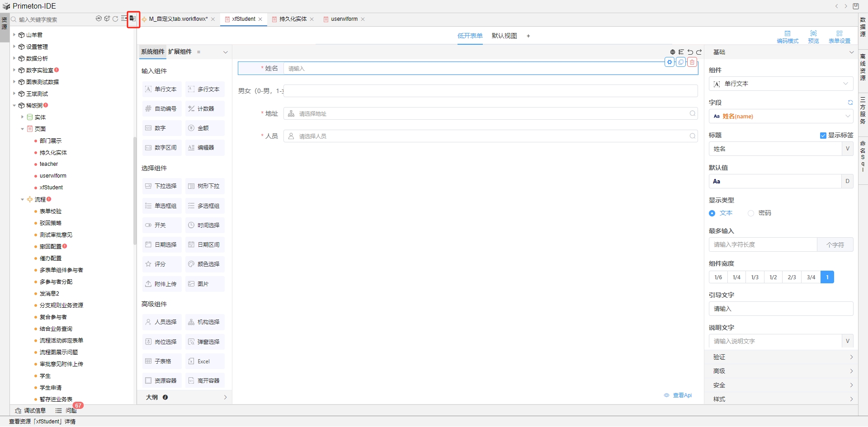The image size is (868, 427).
Task: Open 预览 to preview the form
Action: pos(813,36)
